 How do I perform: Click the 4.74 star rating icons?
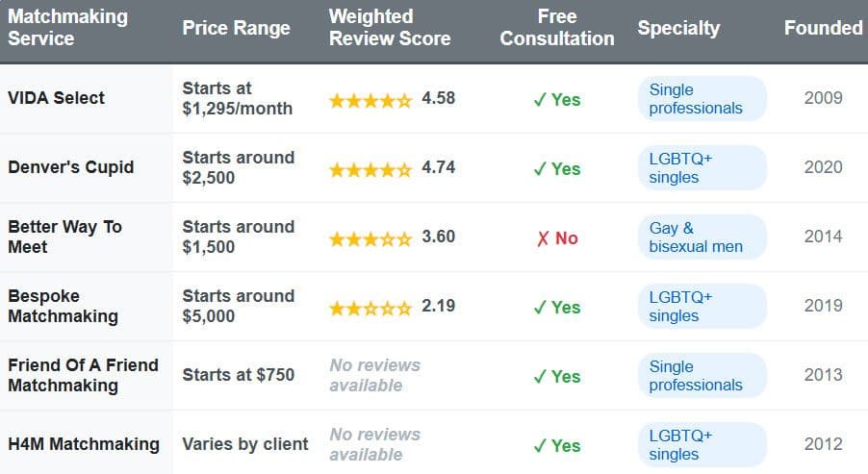point(370,169)
